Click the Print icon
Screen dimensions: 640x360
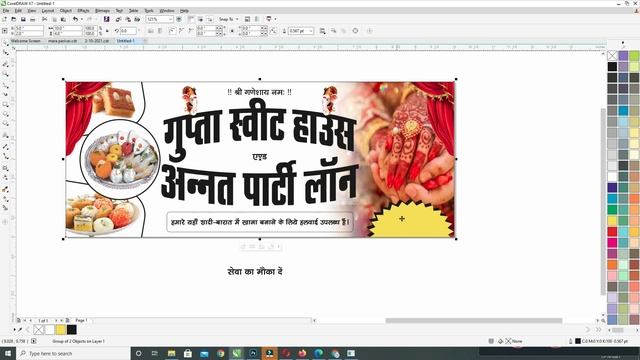tap(33, 19)
